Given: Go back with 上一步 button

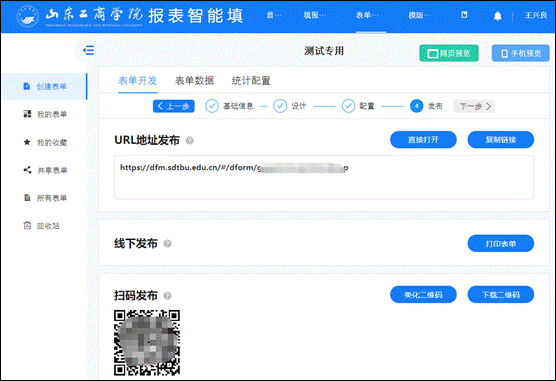Looking at the screenshot, I should click(174, 106).
